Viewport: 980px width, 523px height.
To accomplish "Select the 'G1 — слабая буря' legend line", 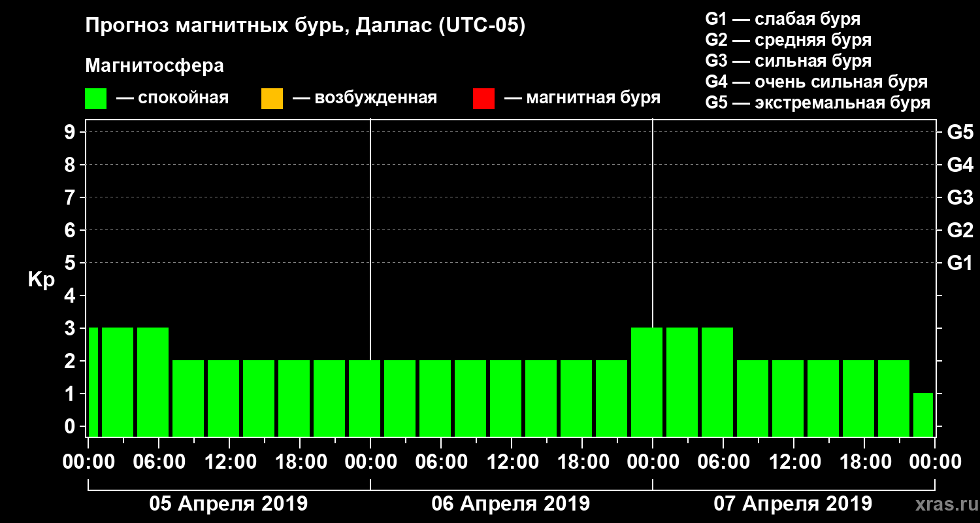I will pyautogui.click(x=783, y=18).
